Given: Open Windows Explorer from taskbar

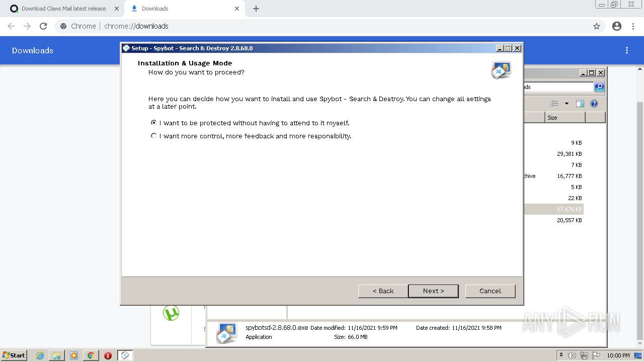Looking at the screenshot, I should (57, 355).
